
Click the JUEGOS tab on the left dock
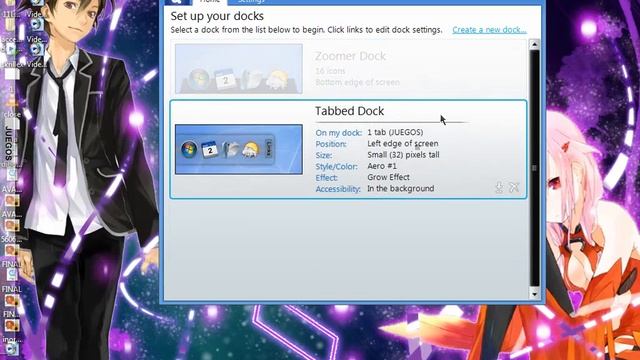pyautogui.click(x=9, y=144)
